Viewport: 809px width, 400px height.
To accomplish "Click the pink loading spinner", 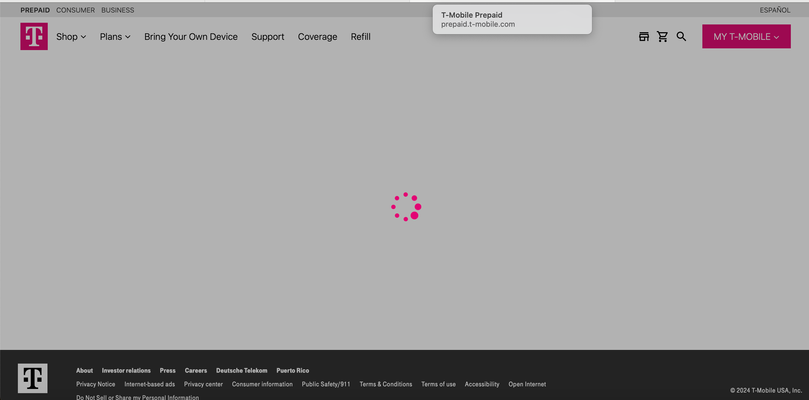I will (x=406, y=207).
